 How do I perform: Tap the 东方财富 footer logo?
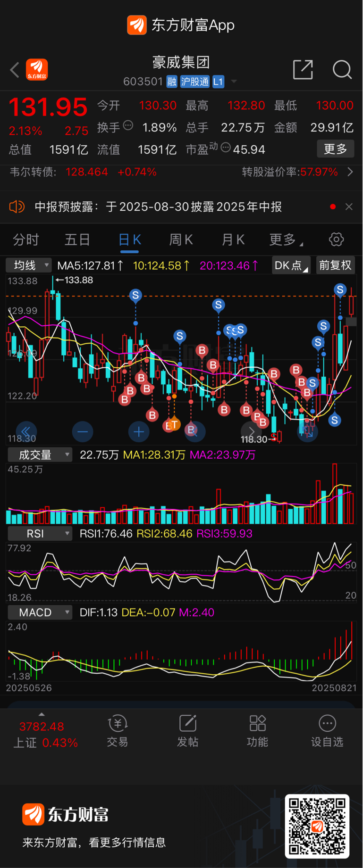coord(66,814)
